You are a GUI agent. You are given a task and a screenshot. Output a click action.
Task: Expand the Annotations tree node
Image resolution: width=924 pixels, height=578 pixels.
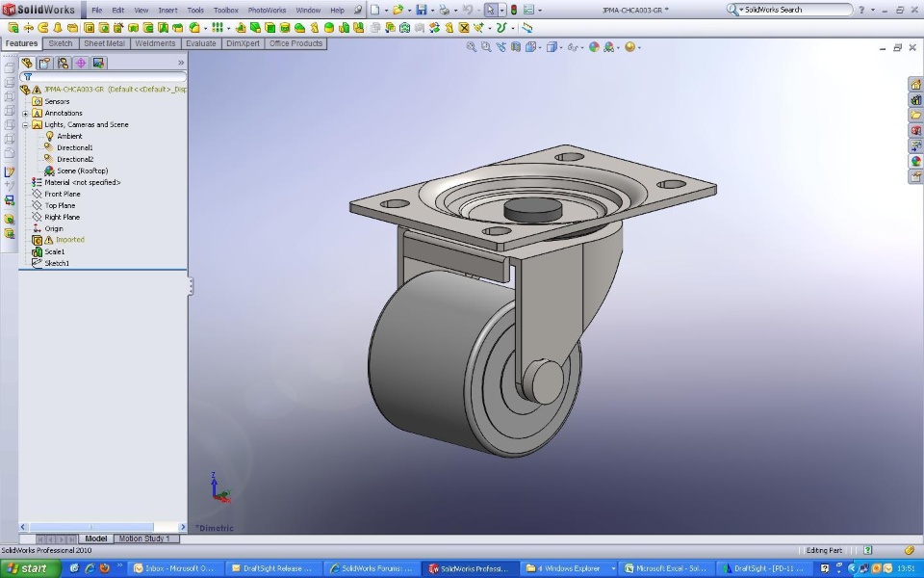tap(25, 114)
